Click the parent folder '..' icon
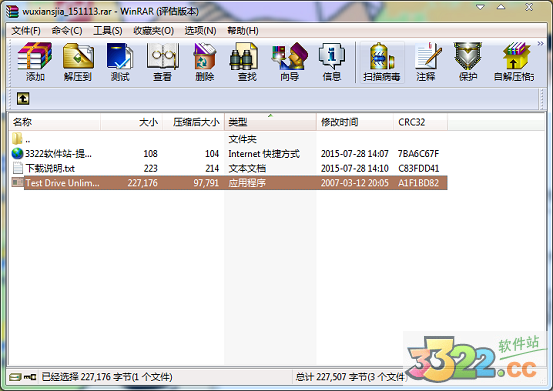This screenshot has height=391, width=553. pyautogui.click(x=17, y=139)
